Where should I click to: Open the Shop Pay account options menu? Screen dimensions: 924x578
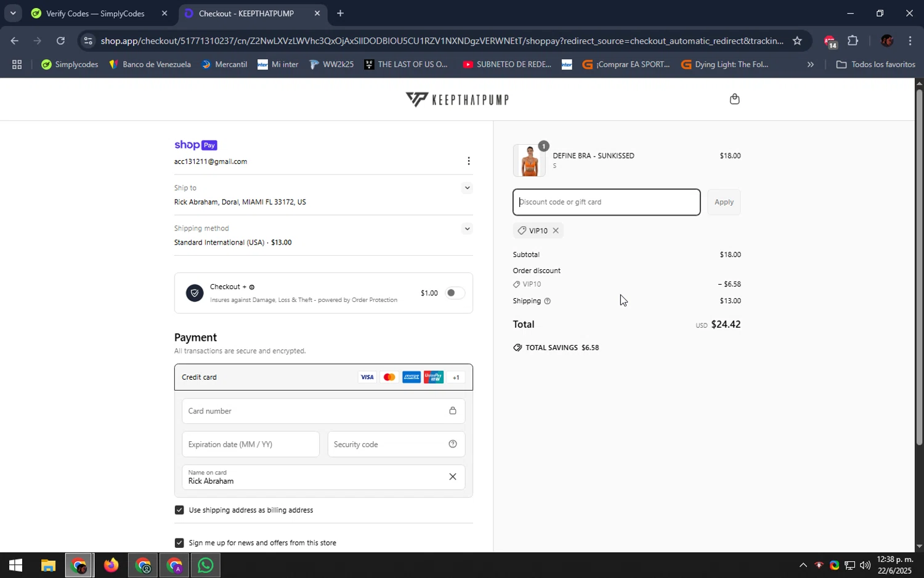(469, 161)
